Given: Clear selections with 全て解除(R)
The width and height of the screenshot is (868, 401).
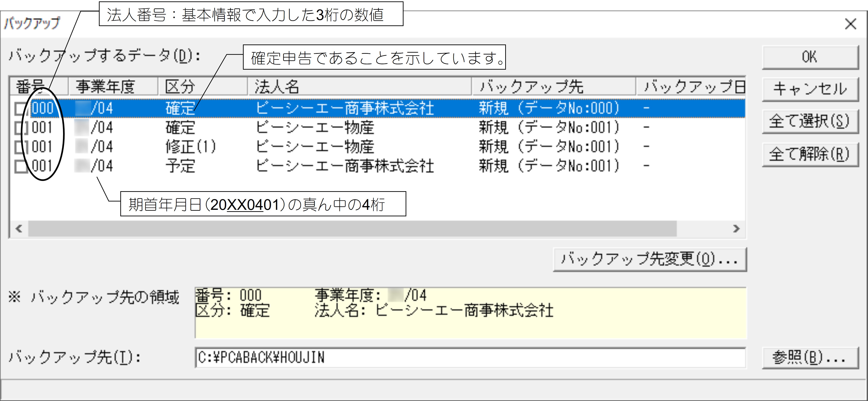Looking at the screenshot, I should 810,154.
